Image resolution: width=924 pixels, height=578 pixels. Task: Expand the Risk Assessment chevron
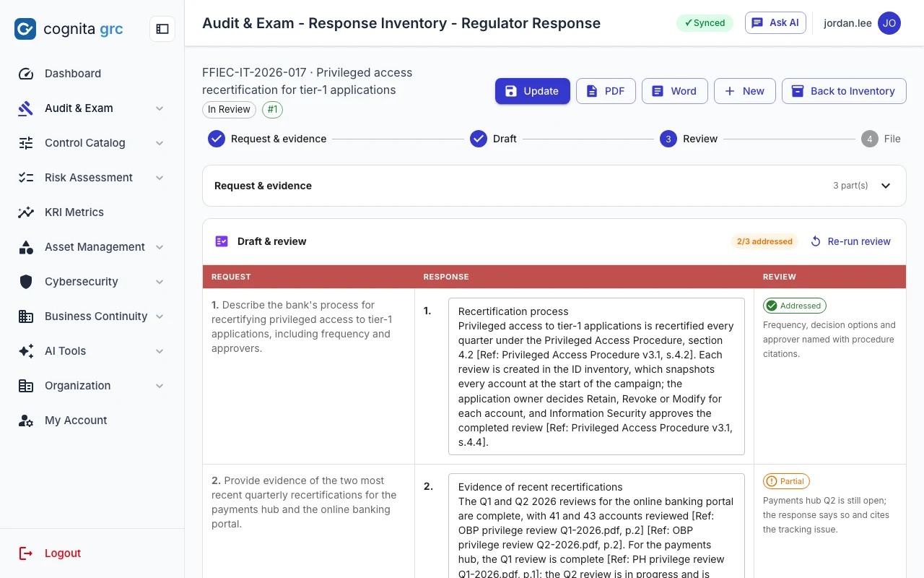tap(160, 178)
